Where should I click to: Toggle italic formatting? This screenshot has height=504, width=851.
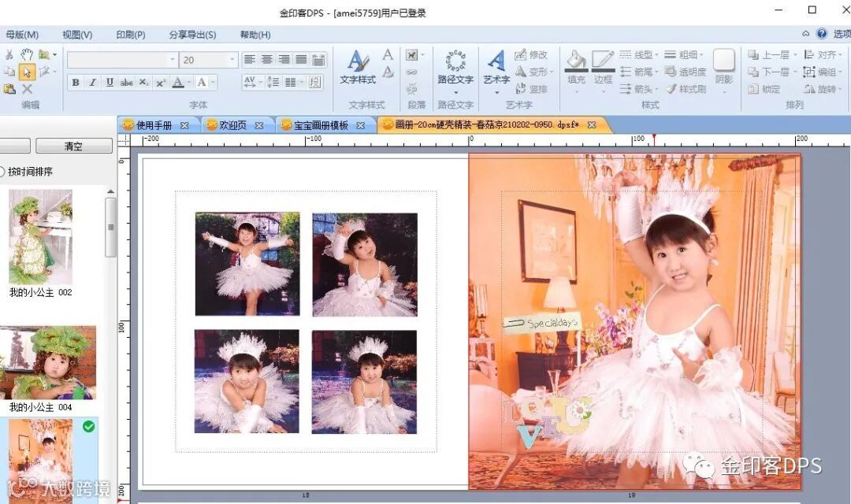tap(92, 83)
